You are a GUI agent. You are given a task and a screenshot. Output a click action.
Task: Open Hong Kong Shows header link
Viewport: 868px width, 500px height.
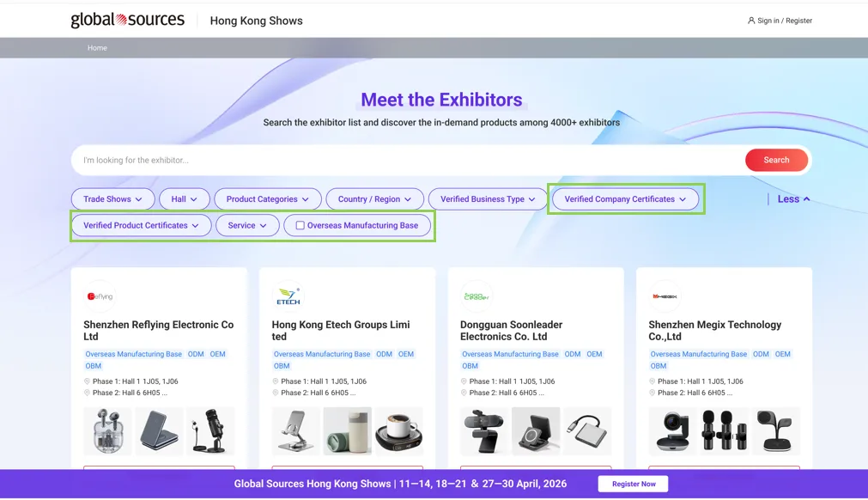(x=257, y=21)
